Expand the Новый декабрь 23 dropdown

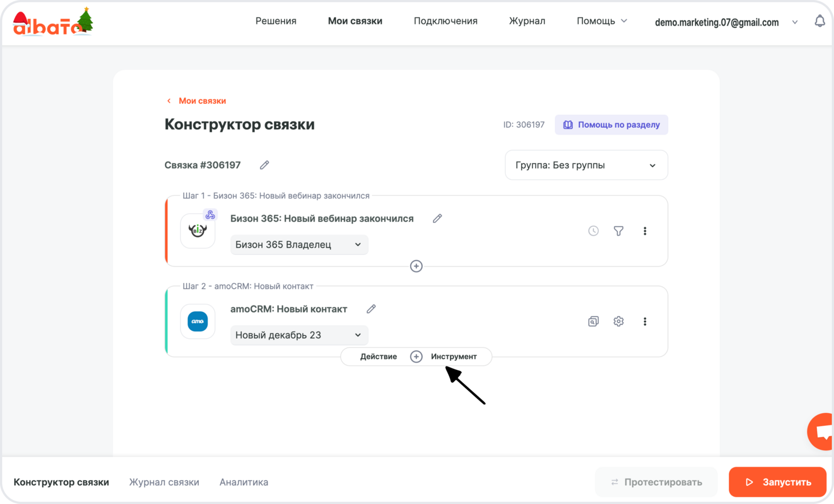coord(299,335)
